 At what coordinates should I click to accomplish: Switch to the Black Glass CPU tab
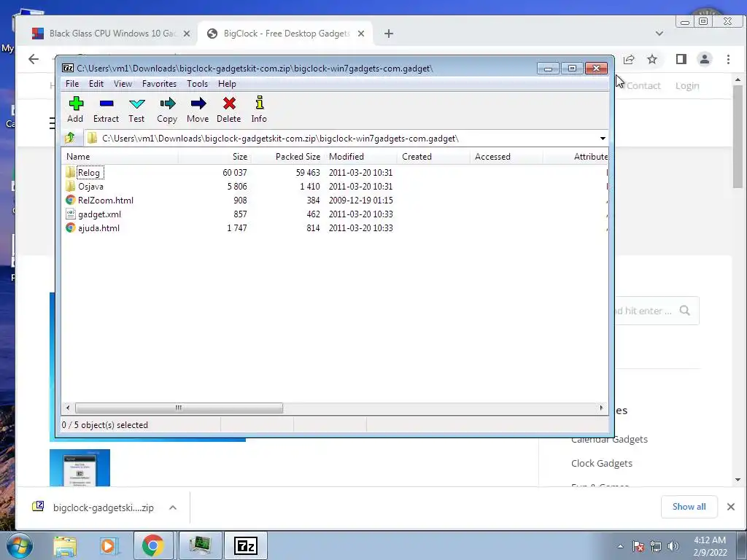pos(112,34)
